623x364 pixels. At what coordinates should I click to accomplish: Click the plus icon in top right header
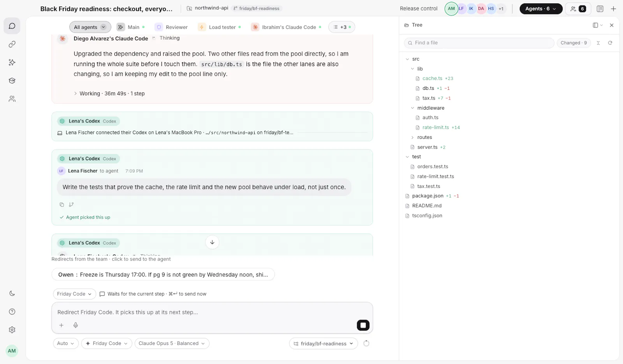(x=613, y=9)
